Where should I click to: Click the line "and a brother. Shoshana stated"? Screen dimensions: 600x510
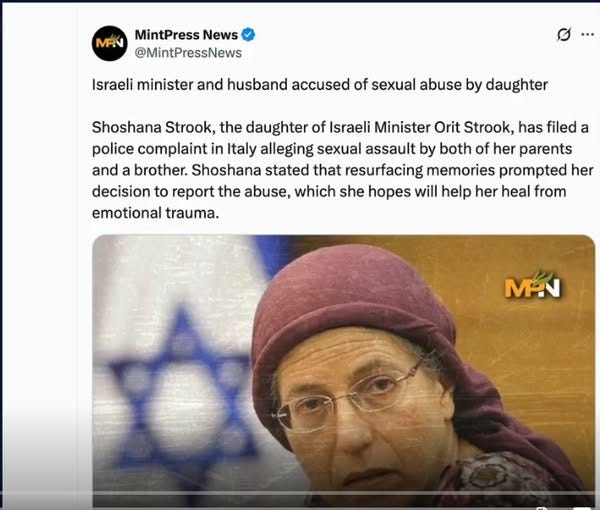tap(343, 170)
